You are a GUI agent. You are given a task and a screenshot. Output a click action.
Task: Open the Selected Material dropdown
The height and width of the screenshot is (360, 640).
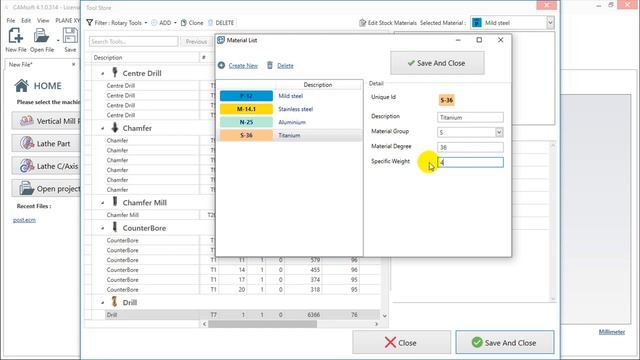(550, 23)
